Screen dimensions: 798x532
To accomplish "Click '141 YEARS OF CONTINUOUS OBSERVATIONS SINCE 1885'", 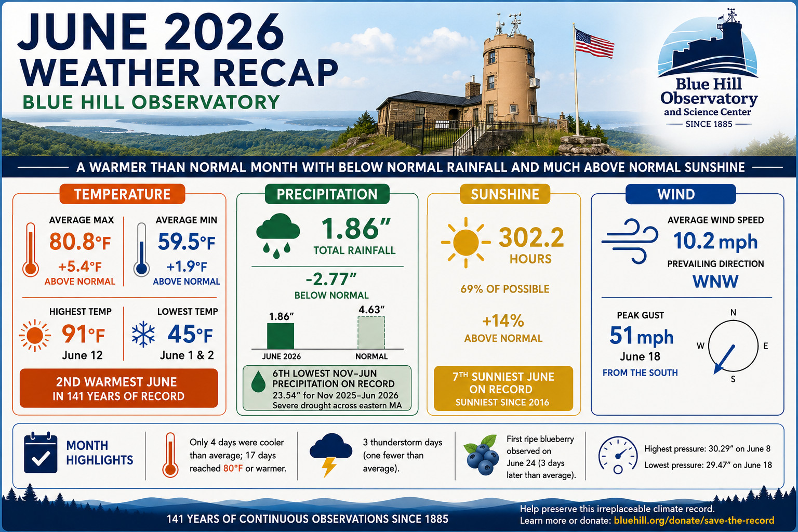I will click(x=308, y=519).
